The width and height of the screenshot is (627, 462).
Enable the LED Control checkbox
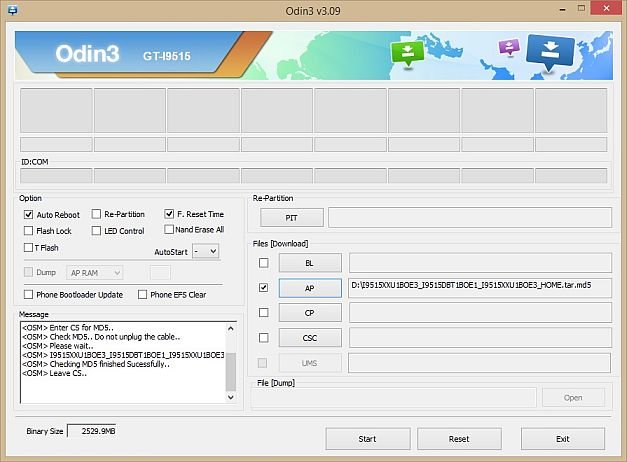click(x=96, y=230)
